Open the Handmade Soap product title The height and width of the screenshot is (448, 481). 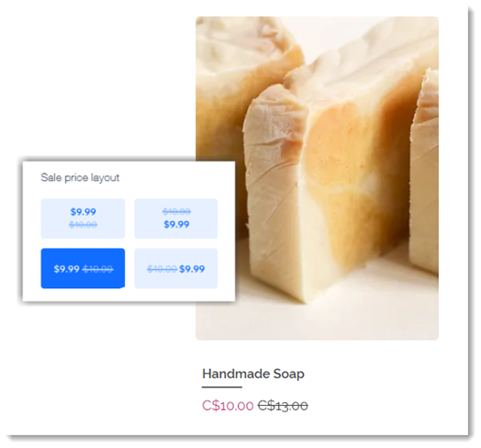point(253,374)
